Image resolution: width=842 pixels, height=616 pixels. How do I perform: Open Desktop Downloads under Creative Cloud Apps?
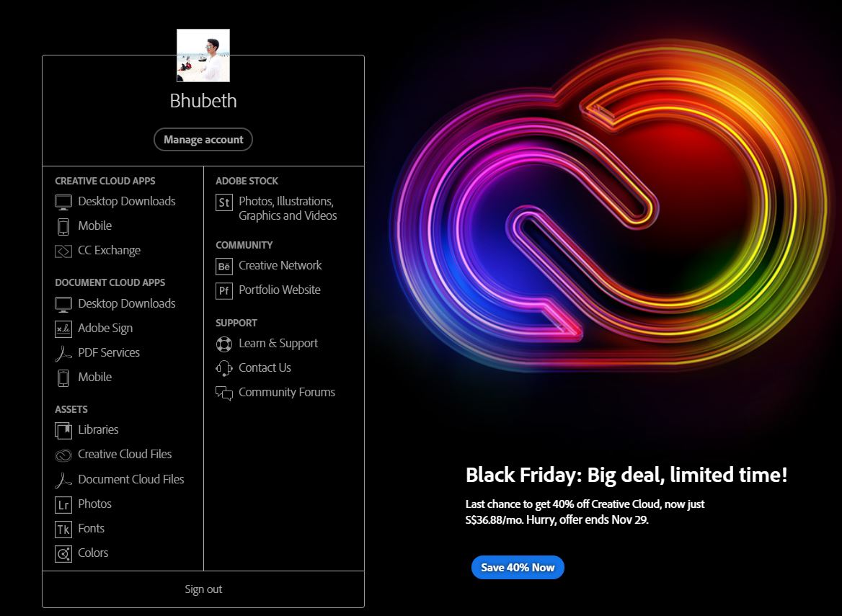(127, 201)
